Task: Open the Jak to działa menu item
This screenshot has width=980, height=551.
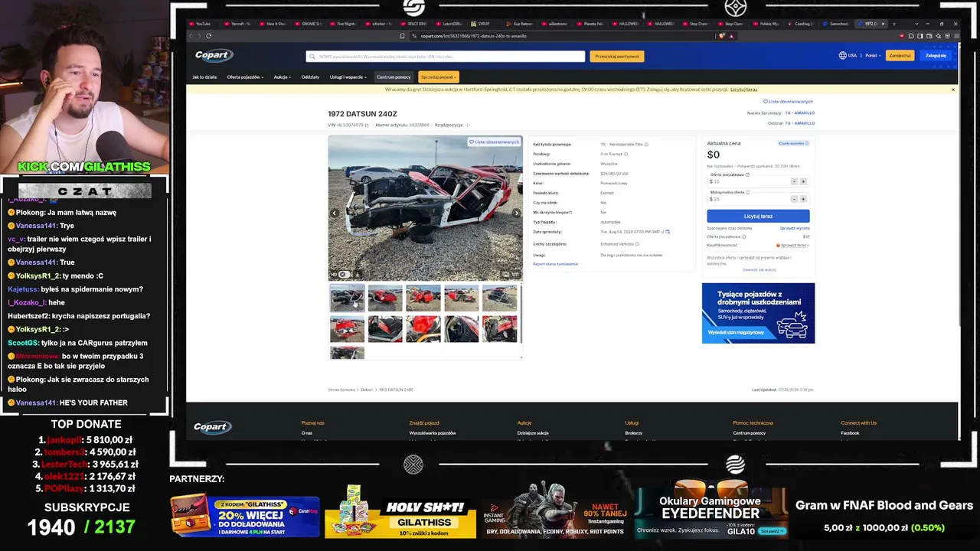Action: point(204,77)
